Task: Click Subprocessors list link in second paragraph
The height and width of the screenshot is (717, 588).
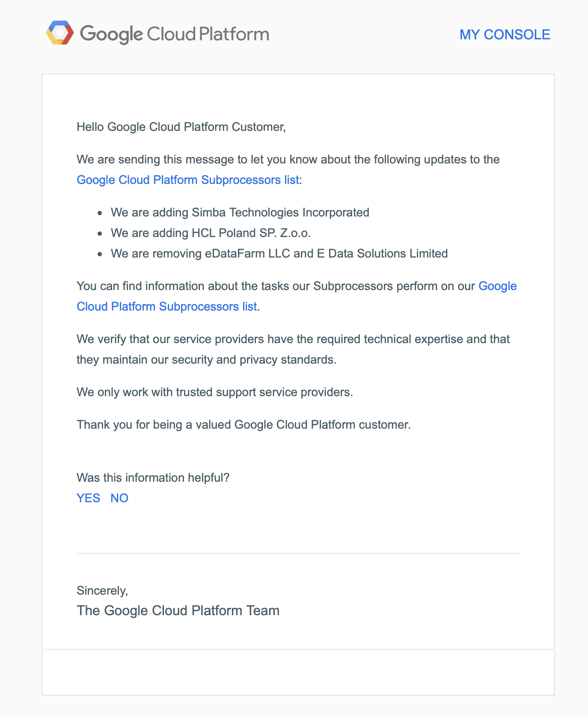Action: coord(167,306)
